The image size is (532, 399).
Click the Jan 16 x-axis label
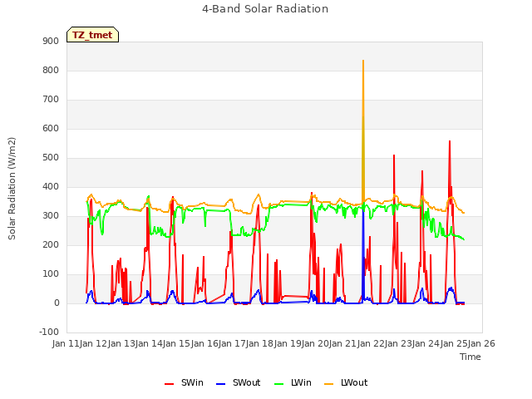click(204, 343)
